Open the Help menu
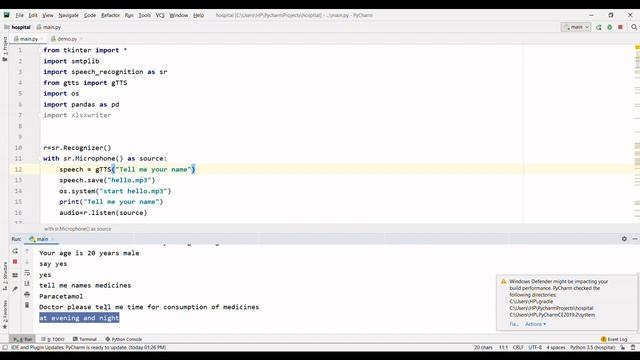This screenshot has height=360, width=640. click(x=198, y=15)
